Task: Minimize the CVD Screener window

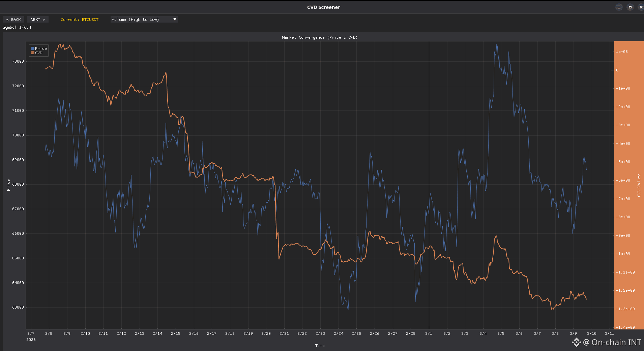Action: pyautogui.click(x=619, y=7)
